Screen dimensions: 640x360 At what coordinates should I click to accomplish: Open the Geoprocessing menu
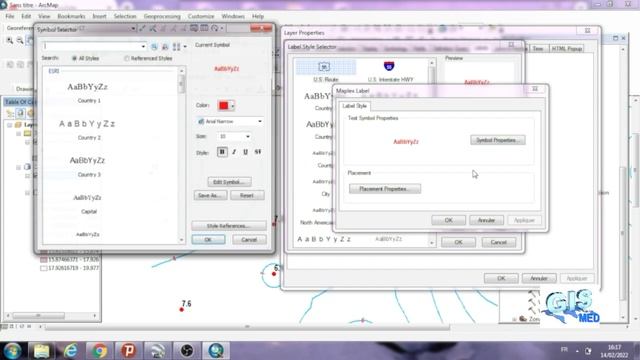[162, 16]
